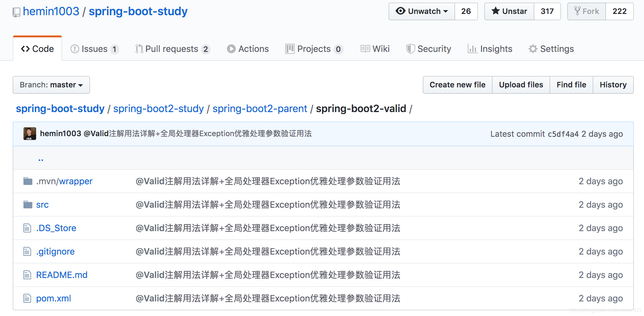Click folder icon next to .mvn/wrapper
The image size is (644, 316).
tap(28, 181)
